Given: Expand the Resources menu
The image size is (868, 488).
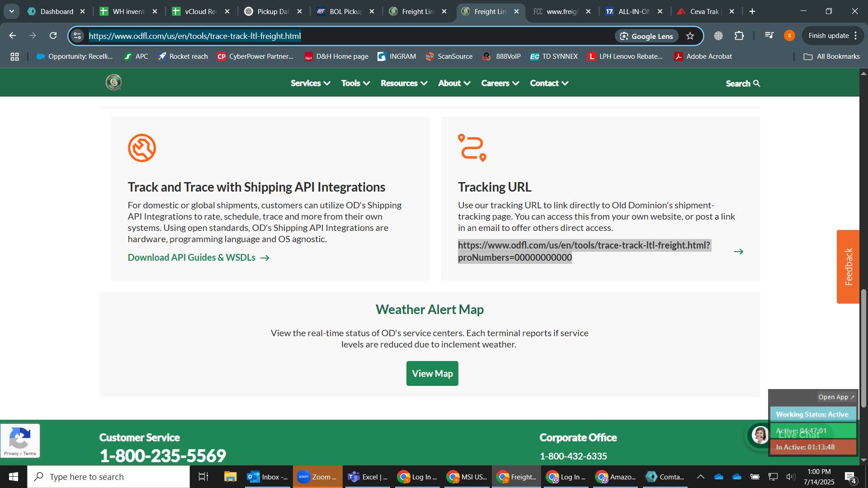Looking at the screenshot, I should point(404,83).
